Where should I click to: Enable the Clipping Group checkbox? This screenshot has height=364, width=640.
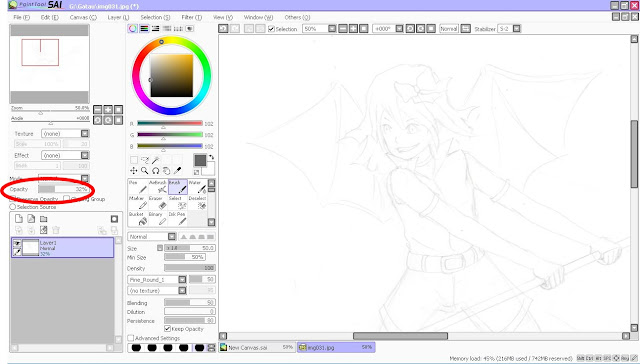[67, 199]
